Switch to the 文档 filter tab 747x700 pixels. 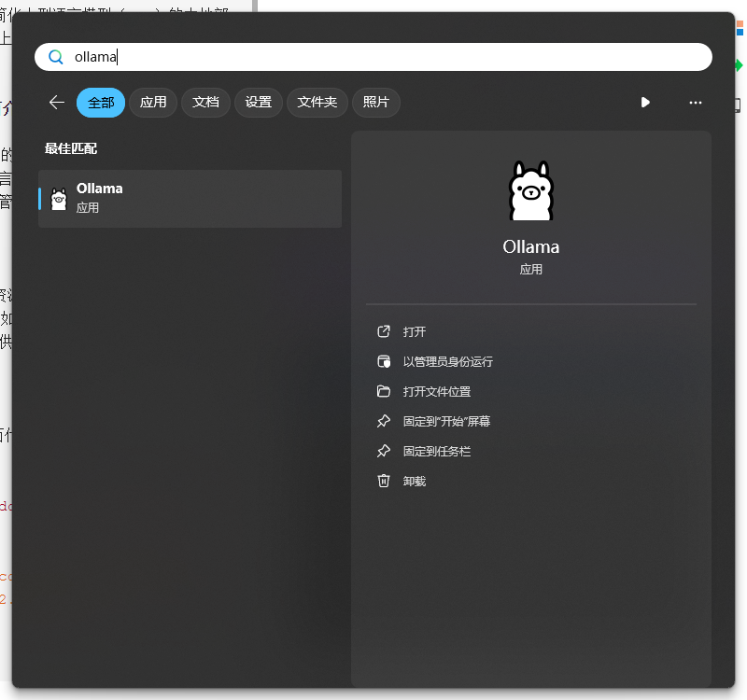205,103
